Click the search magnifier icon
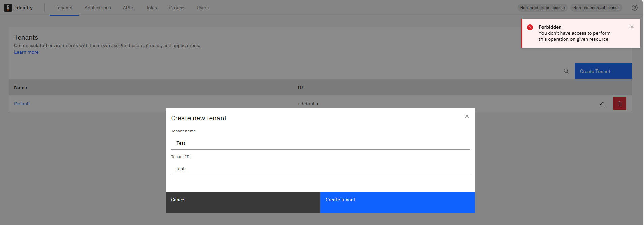This screenshot has height=225, width=644. [566, 71]
